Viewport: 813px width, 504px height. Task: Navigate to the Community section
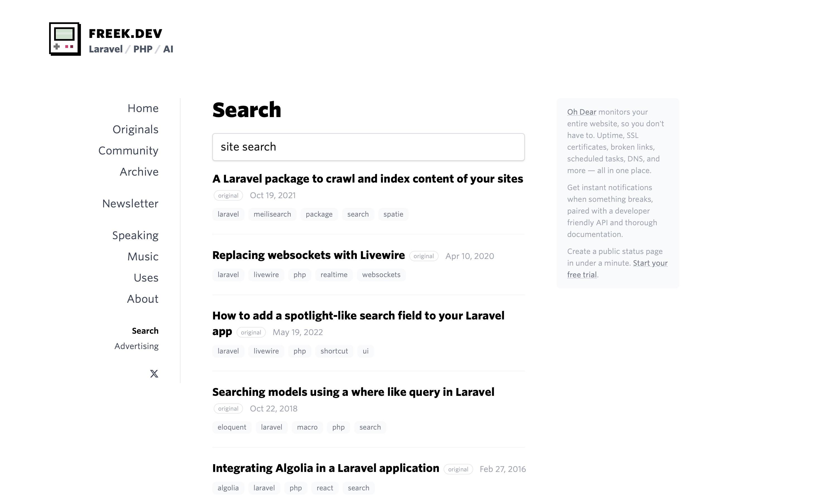pyautogui.click(x=128, y=151)
